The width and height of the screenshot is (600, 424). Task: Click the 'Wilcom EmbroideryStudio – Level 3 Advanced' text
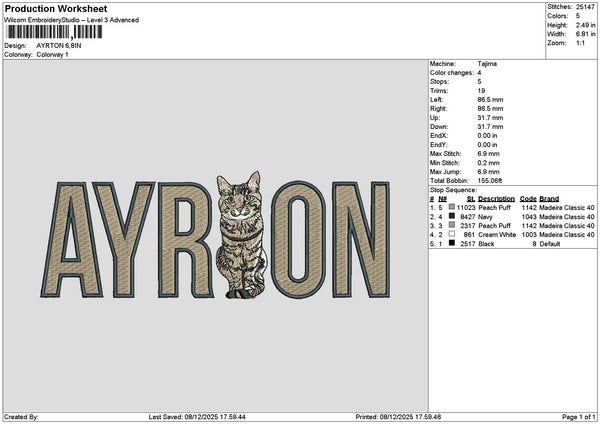tap(72, 20)
